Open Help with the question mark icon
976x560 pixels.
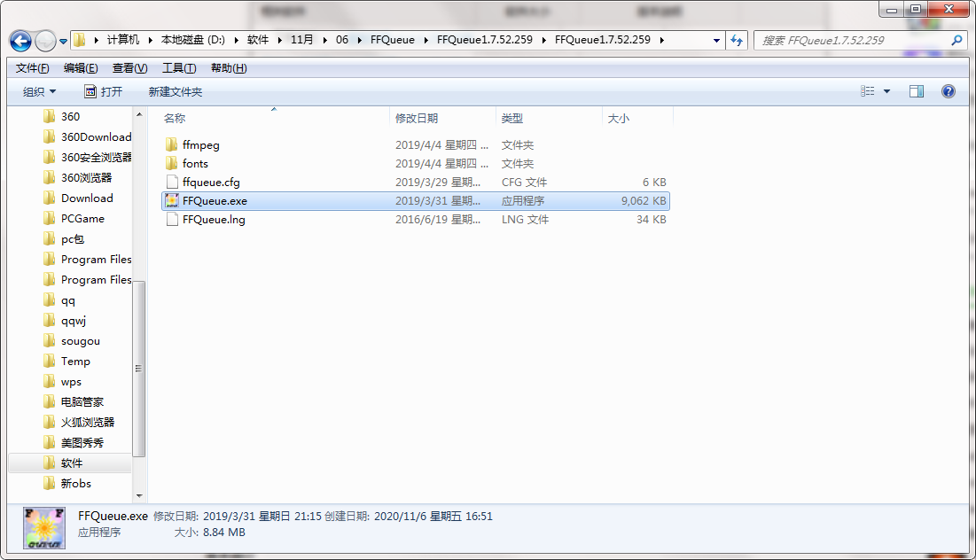point(948,91)
